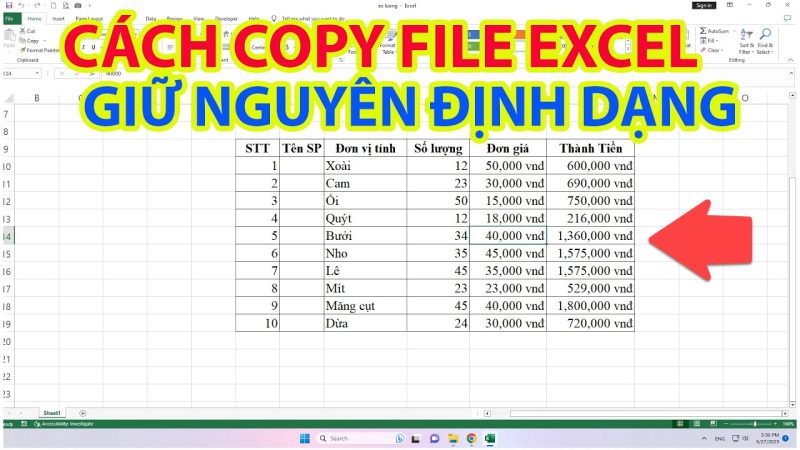Zoom out with the minus button

tap(726, 423)
